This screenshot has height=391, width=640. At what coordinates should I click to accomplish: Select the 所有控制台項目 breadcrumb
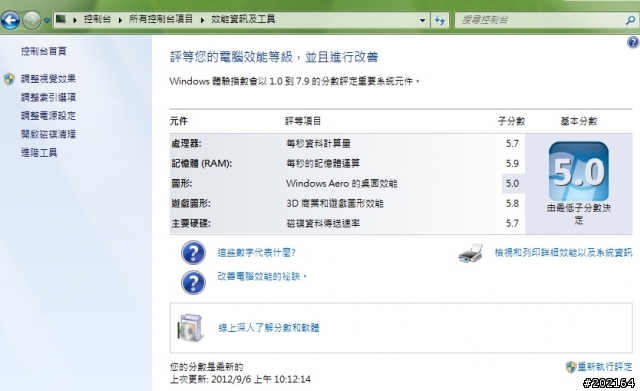[161, 19]
